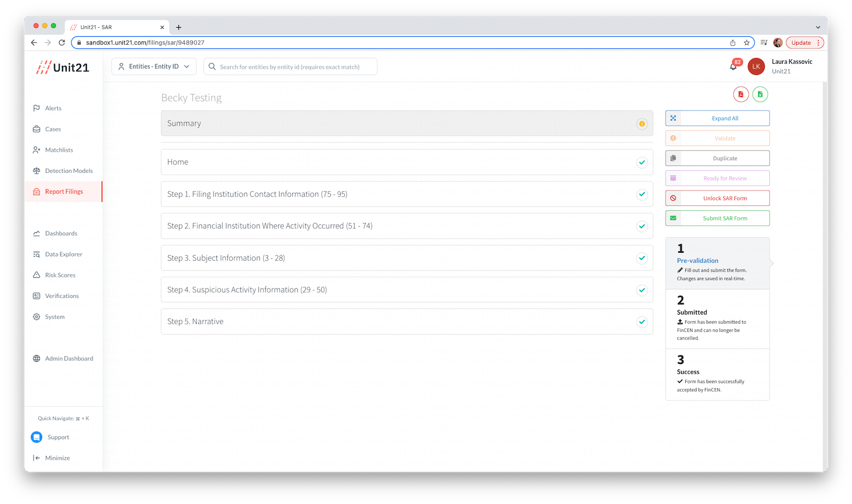Open the Alerts flag icon in sidebar
Screen dimensions: 852x504
[36, 108]
